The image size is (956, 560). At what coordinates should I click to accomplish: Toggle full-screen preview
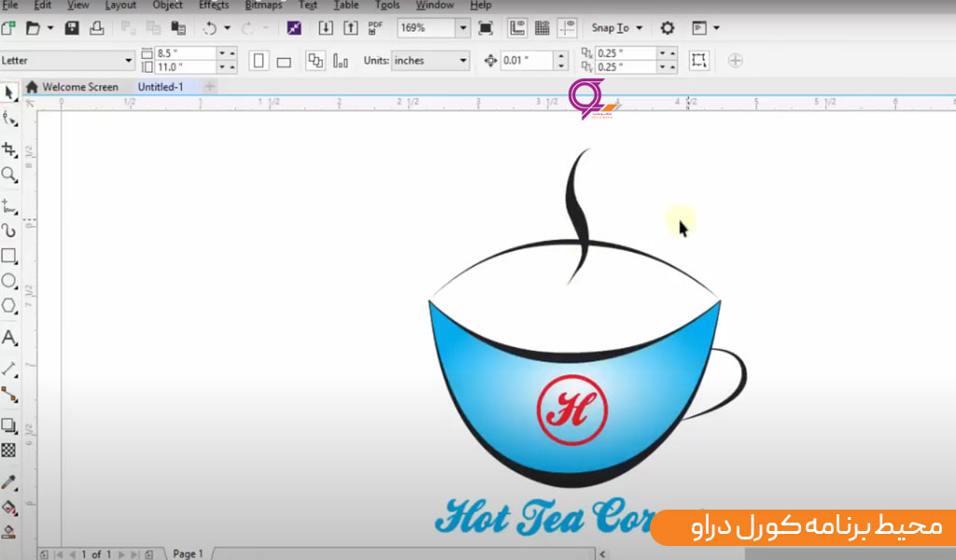[485, 28]
